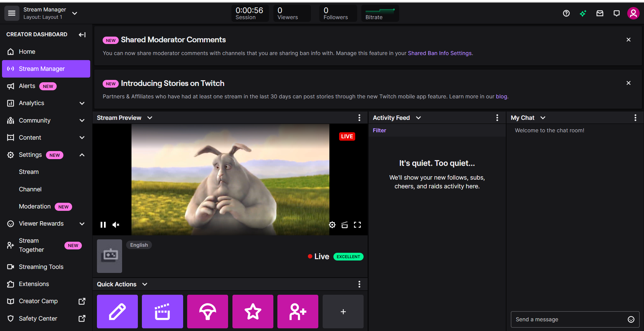
Task: Open the blog link about Stories
Action: pos(501,97)
